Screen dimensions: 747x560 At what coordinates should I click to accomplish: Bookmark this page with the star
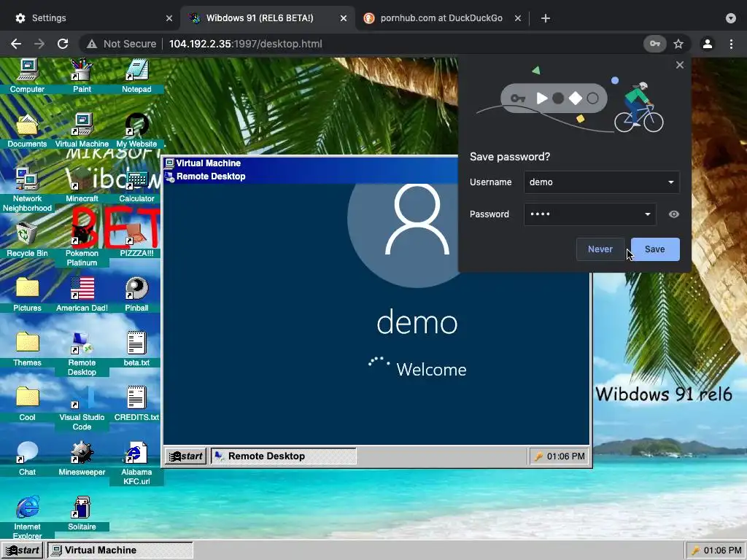[x=678, y=44]
